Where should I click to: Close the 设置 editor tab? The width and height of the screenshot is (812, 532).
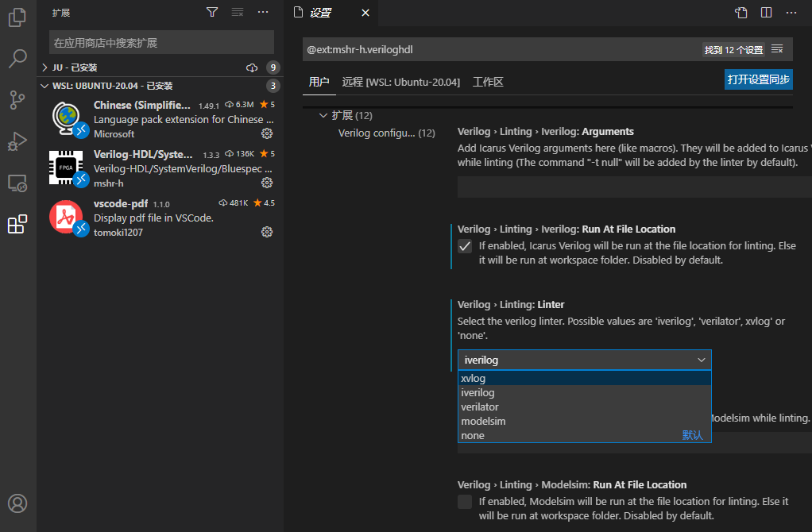tap(365, 13)
